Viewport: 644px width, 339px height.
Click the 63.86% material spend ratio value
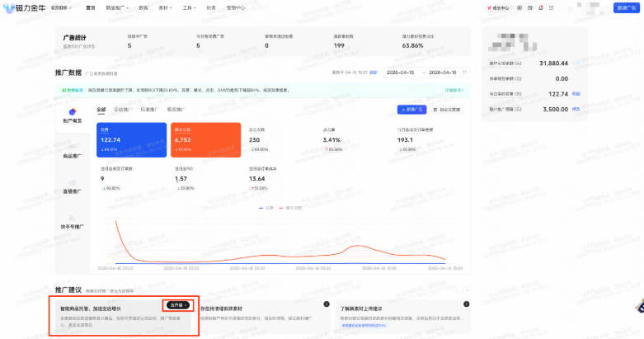(x=412, y=45)
